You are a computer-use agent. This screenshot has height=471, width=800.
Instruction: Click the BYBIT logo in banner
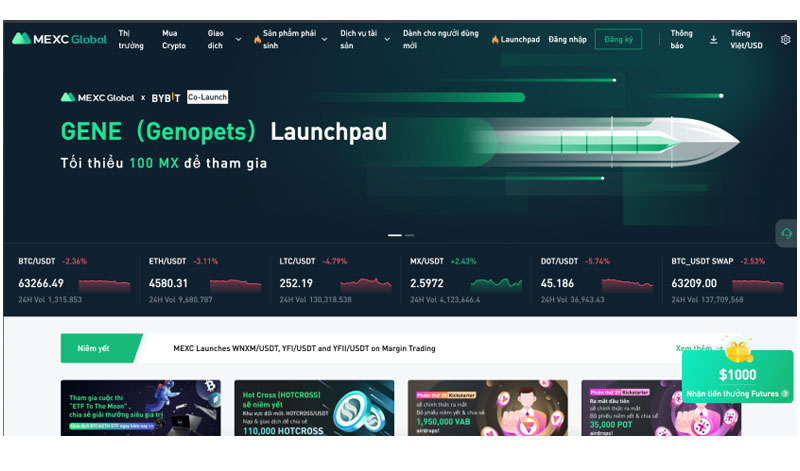point(166,97)
